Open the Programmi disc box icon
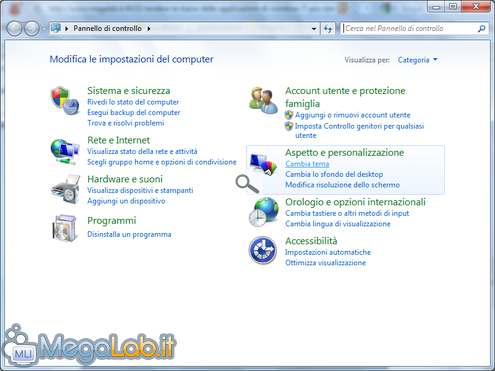 point(65,228)
